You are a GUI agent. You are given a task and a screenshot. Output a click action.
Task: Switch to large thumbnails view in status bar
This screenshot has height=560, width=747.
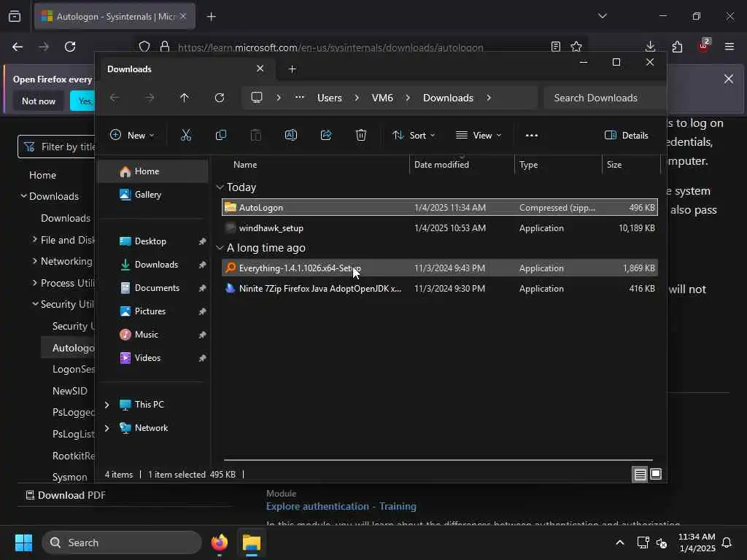pos(656,474)
